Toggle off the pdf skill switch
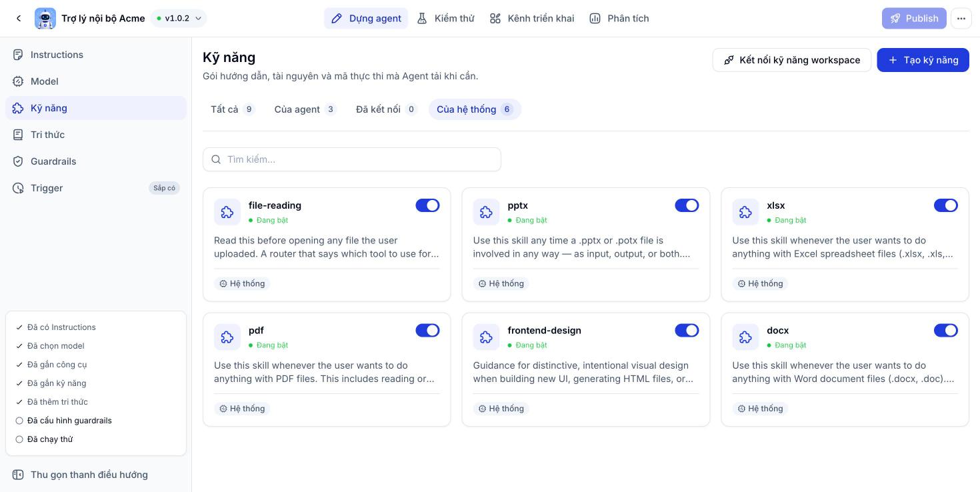Viewport: 980px width, 492px height. (427, 330)
